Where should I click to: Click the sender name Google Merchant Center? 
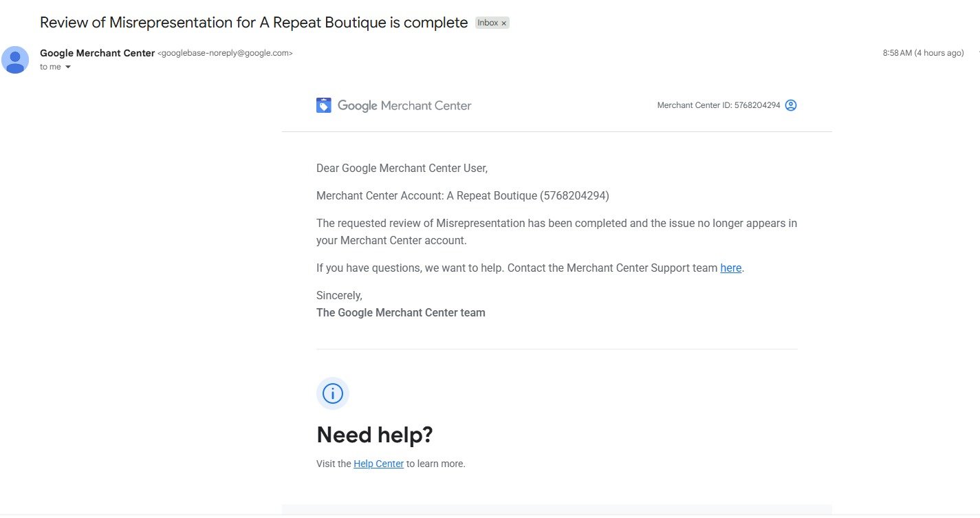(x=98, y=53)
